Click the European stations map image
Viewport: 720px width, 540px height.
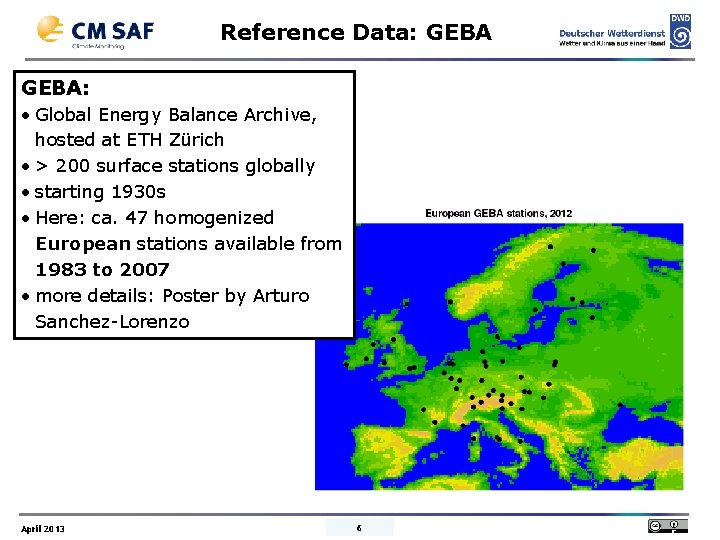point(499,356)
